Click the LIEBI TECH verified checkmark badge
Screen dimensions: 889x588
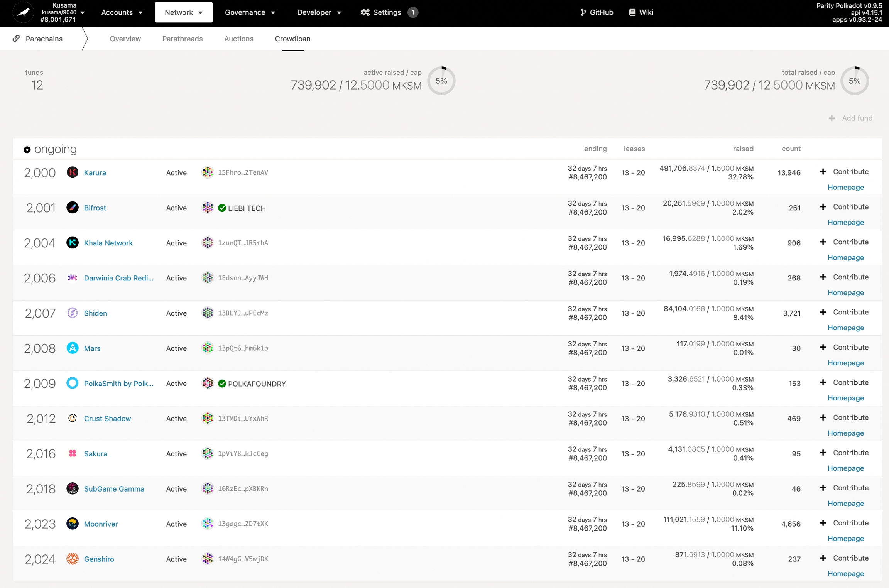222,208
